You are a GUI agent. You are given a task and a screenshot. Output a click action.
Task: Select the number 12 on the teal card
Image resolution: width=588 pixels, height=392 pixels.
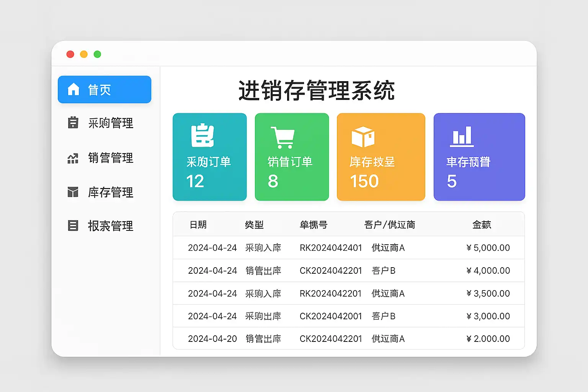coord(195,181)
